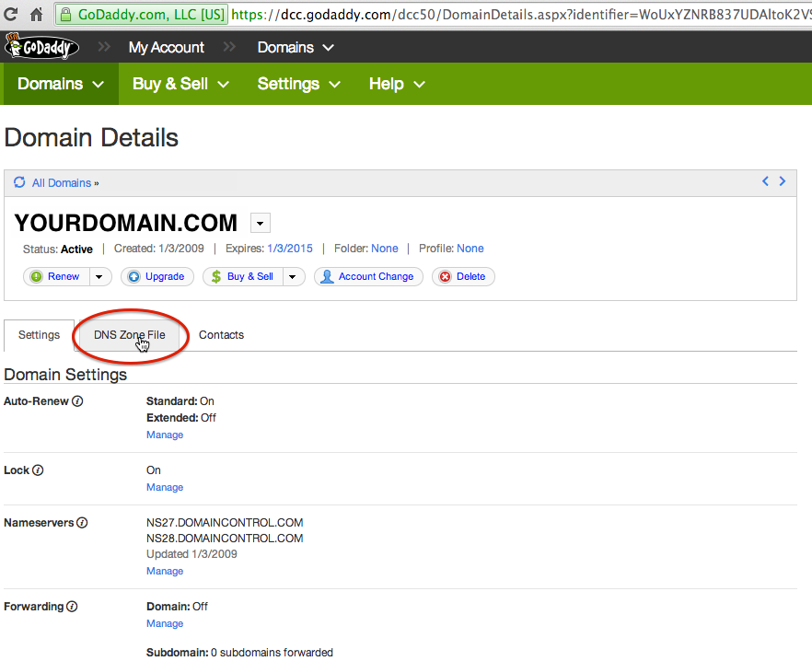Click Manage under Nameservers
Screen dimensions: 812x661
pos(165,571)
